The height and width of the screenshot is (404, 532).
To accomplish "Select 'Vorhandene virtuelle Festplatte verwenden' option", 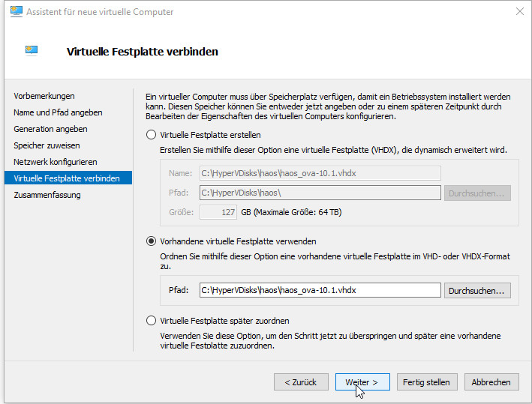I will [x=152, y=241].
